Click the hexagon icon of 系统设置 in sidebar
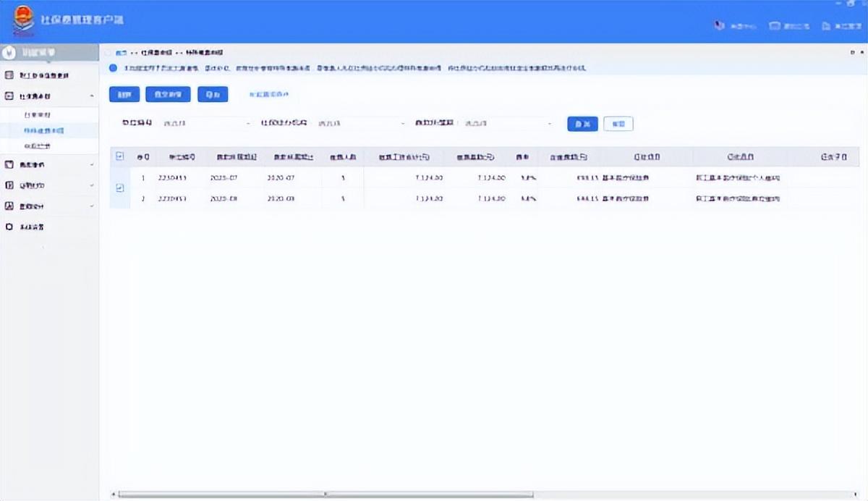 (x=9, y=227)
